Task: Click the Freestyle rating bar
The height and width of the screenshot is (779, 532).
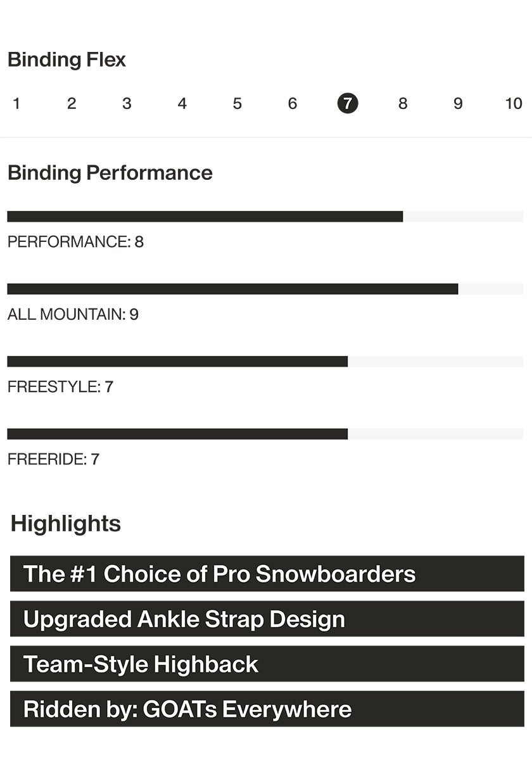Action: click(x=265, y=362)
